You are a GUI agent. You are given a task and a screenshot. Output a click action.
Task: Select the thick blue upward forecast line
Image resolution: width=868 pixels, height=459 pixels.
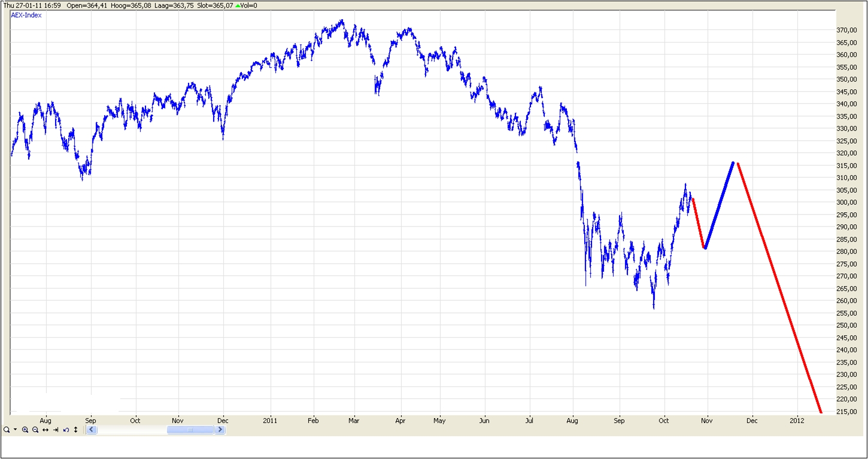719,205
